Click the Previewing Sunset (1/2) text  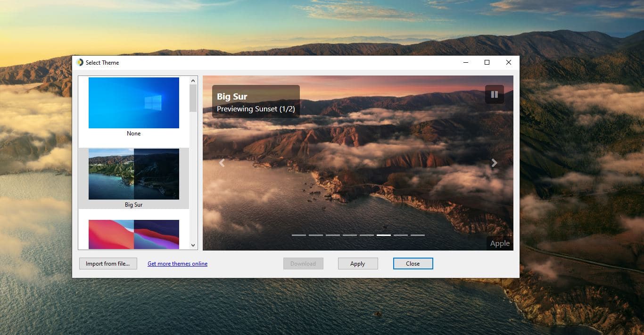coord(256,109)
